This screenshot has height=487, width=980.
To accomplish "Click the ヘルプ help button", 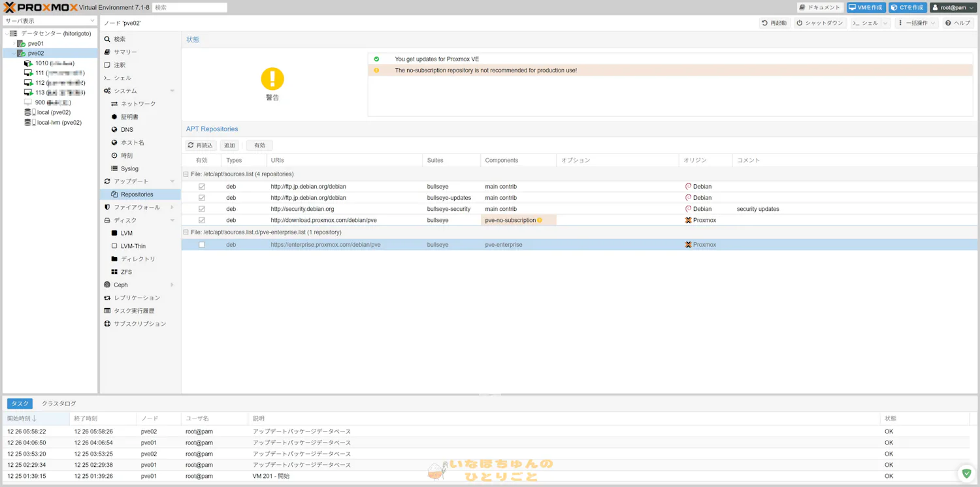I will (958, 23).
